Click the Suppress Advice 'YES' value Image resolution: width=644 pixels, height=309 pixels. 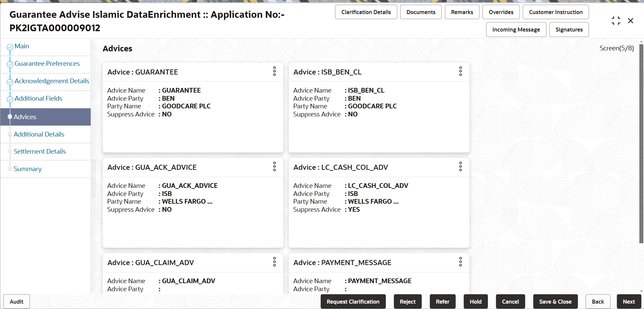(x=354, y=210)
